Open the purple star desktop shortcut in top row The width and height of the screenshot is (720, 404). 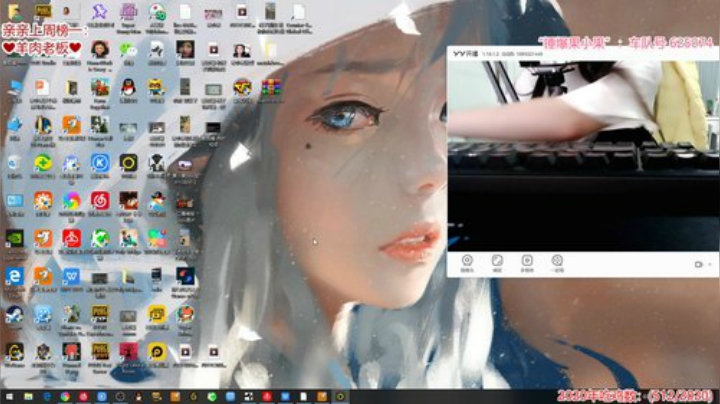click(100, 12)
